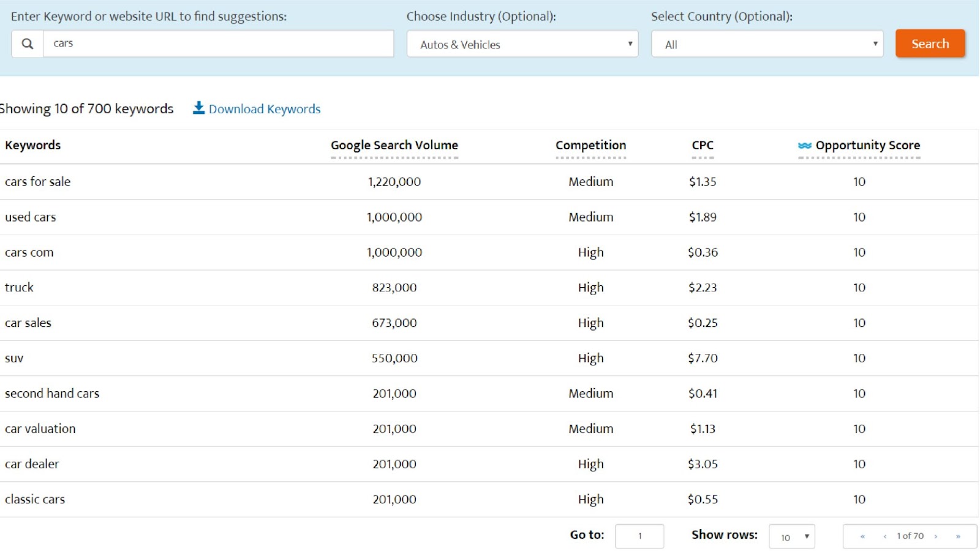Click the previous page chevron arrow
This screenshot has height=551, width=980.
[x=884, y=536]
